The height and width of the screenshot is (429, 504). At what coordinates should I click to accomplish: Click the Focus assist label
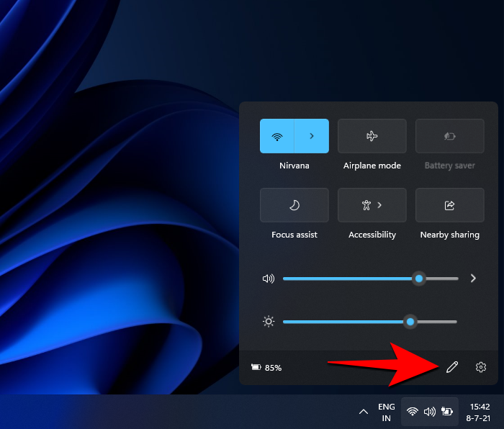point(294,235)
